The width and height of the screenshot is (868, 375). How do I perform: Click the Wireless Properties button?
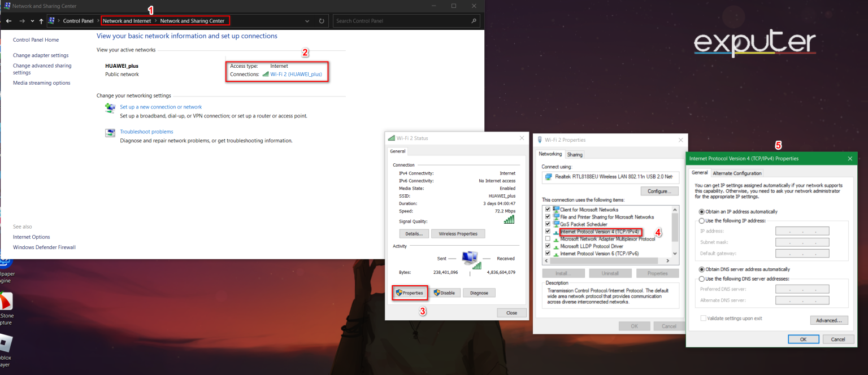coord(458,233)
